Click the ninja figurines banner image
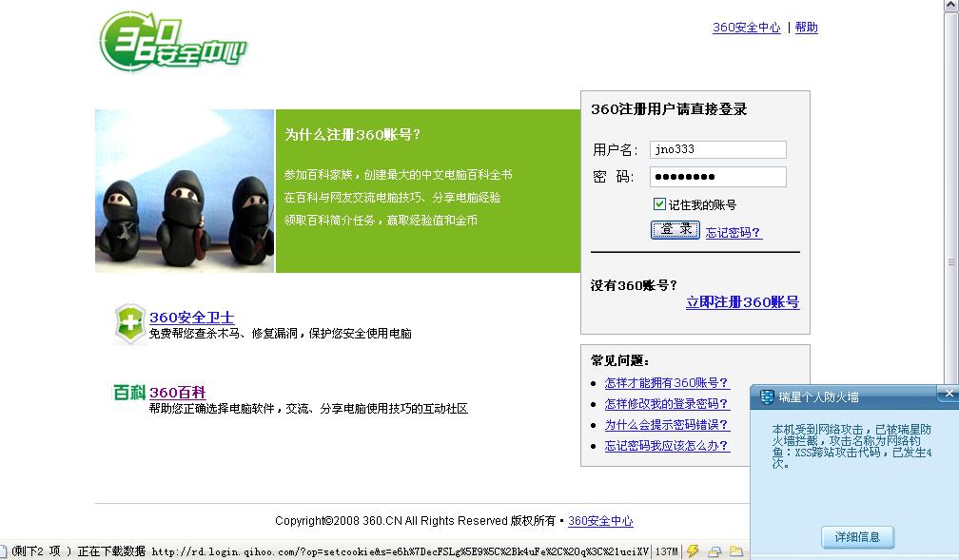 (185, 191)
